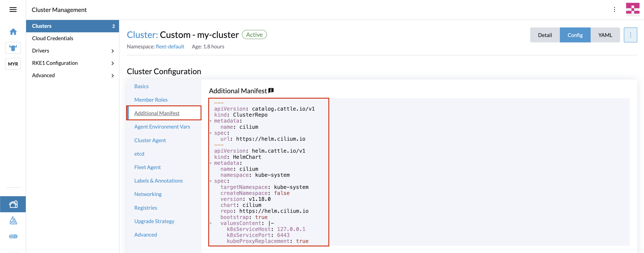Switch to the Detail view

(x=545, y=35)
